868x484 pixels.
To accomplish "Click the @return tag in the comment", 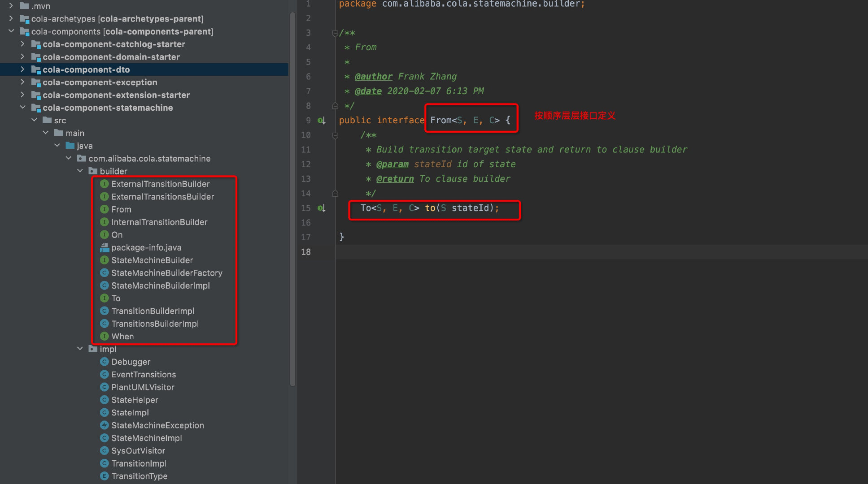I will point(395,179).
